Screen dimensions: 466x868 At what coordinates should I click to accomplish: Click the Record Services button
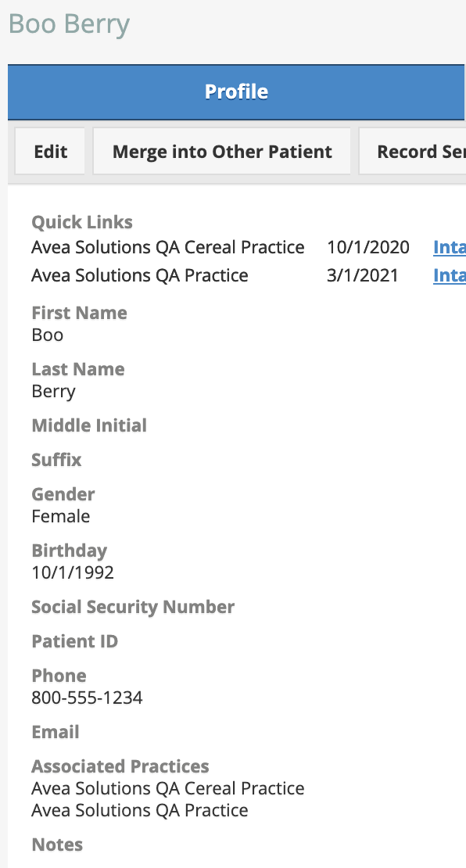422,151
